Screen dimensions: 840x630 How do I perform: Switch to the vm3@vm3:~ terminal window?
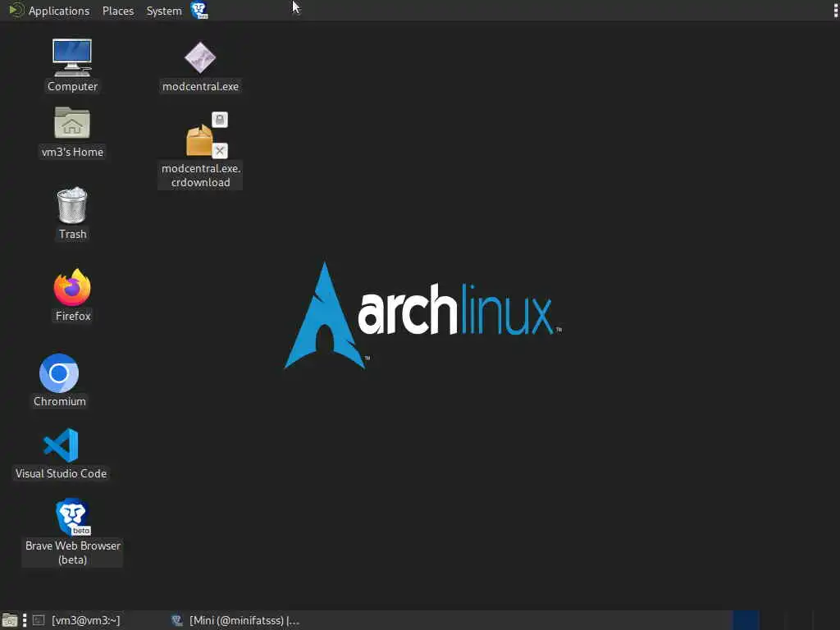[85, 620]
